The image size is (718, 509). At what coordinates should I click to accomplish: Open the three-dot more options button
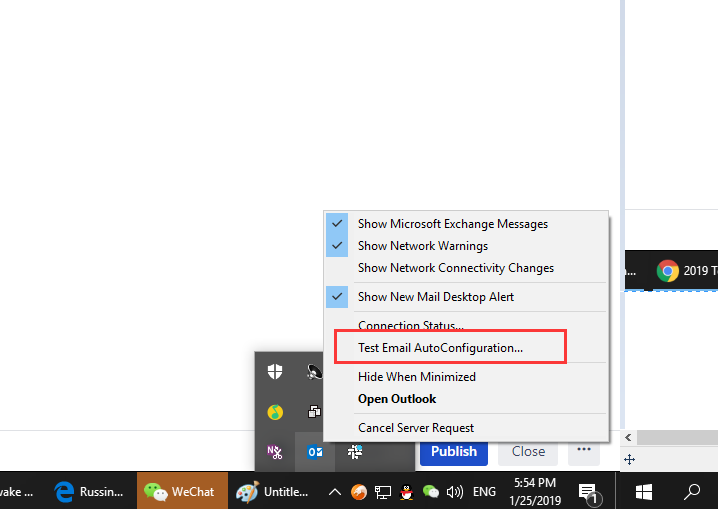click(x=584, y=451)
